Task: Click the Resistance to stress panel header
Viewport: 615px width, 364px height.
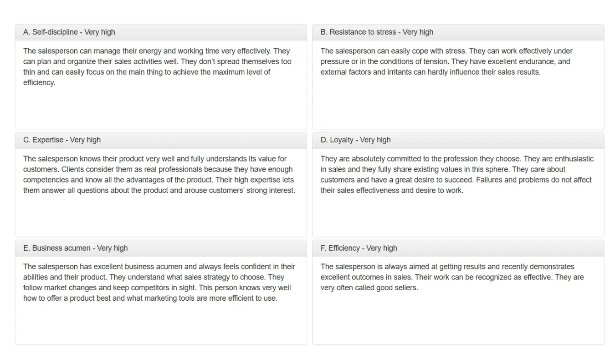Action: click(458, 32)
